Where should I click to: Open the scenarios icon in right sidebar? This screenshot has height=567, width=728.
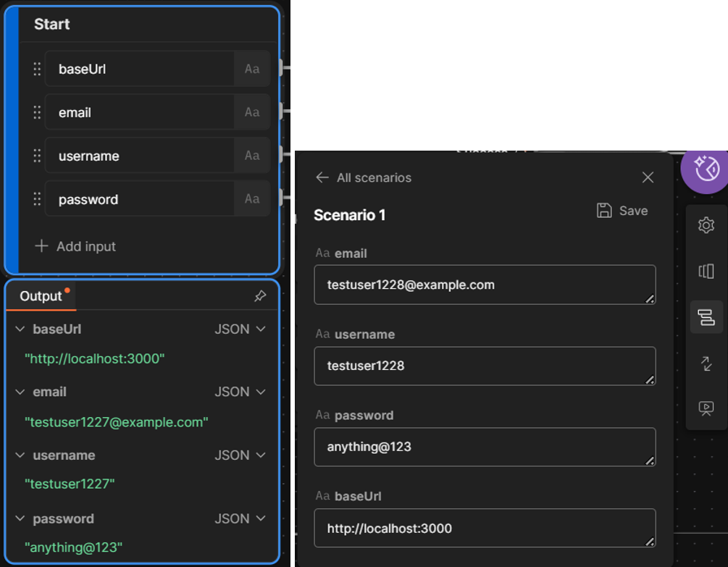pos(706,317)
